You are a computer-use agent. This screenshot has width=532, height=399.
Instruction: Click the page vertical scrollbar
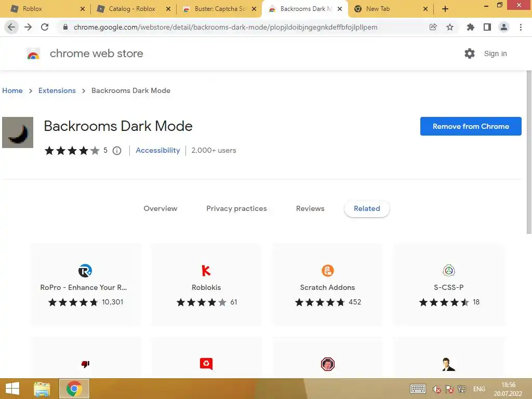pos(529,153)
